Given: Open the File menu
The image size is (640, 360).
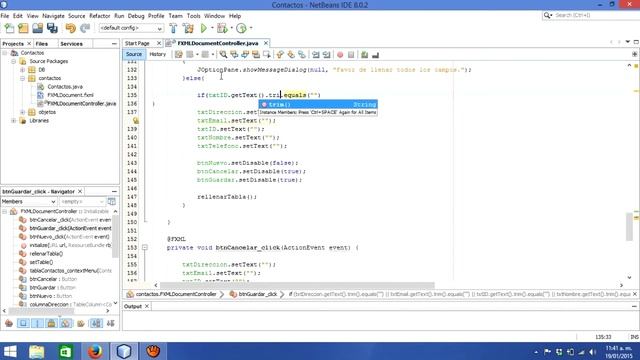Looking at the screenshot, I should click(x=5, y=16).
